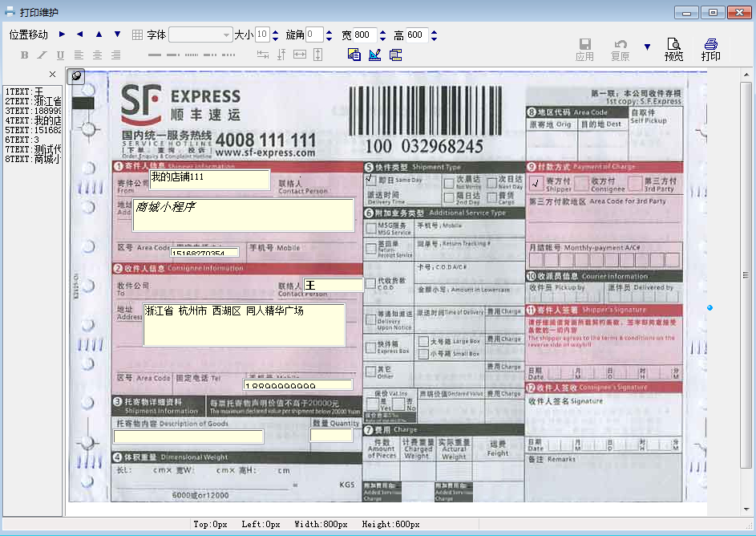Click the 打印 print button
Viewport: 756px width, 536px height.
point(710,51)
